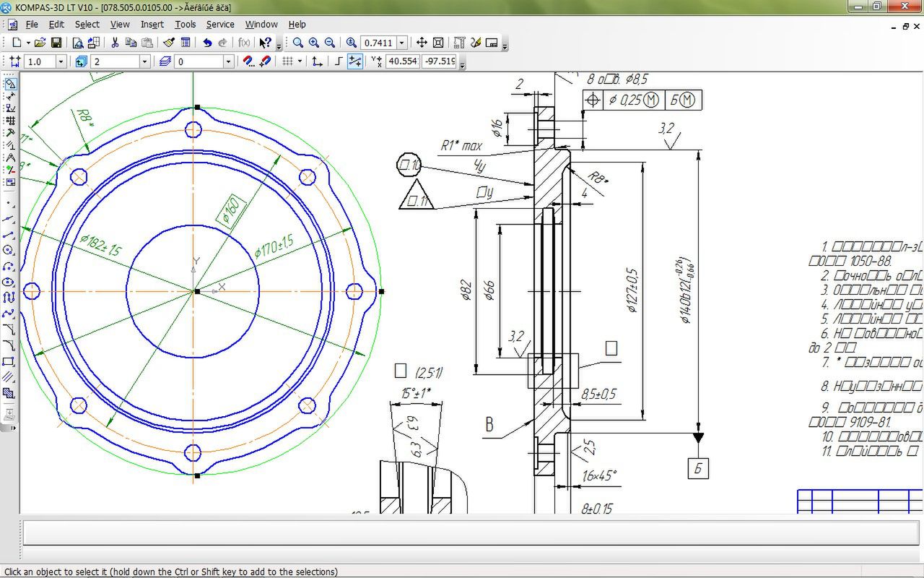Zoom in with the plus magnifier

coord(314,43)
